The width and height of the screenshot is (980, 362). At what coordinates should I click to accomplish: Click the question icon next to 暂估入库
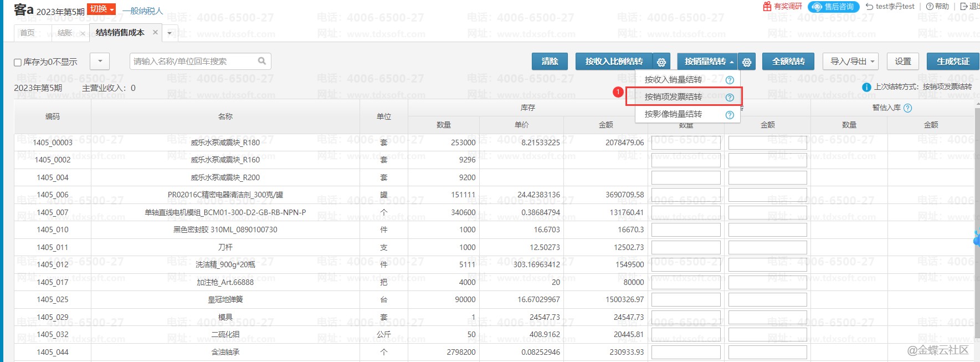(907, 108)
